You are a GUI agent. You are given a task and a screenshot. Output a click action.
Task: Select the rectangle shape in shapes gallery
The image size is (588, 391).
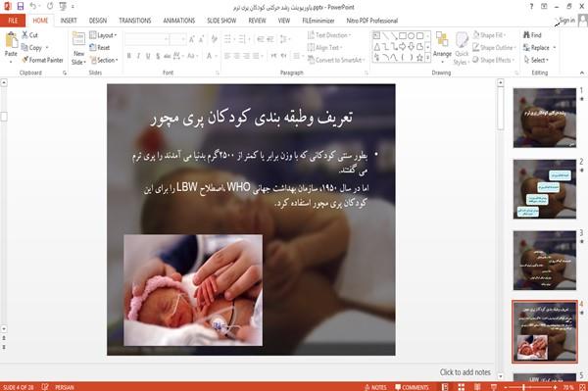tap(403, 36)
